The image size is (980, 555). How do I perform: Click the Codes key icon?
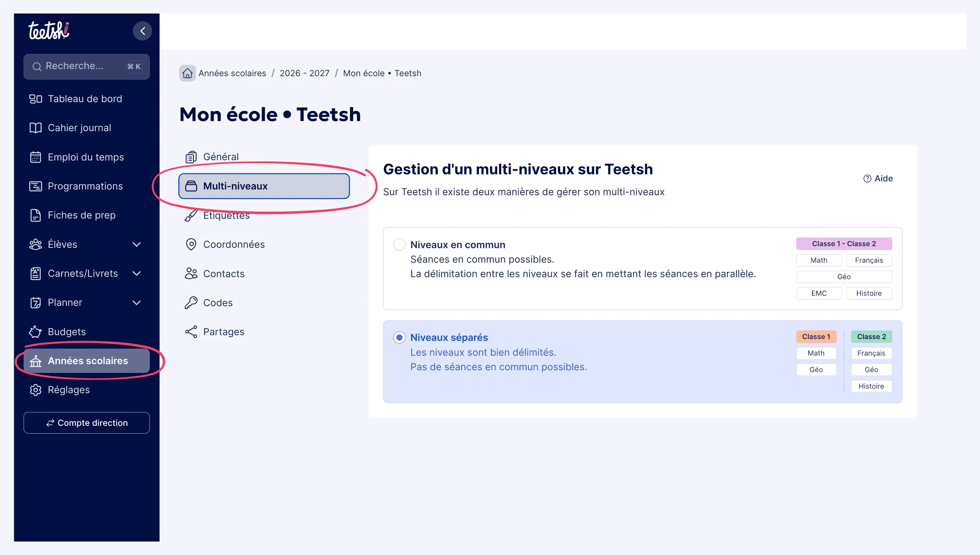[x=191, y=303]
